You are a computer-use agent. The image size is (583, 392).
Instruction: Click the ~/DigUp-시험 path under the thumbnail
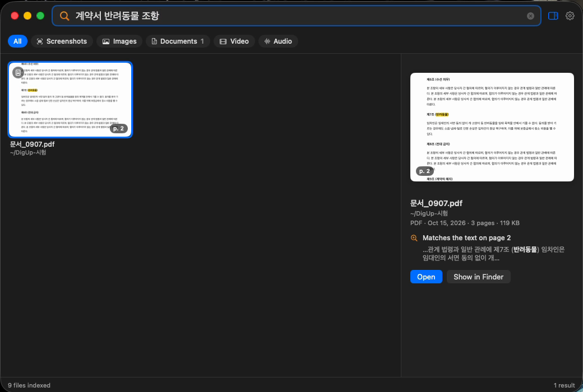(28, 152)
